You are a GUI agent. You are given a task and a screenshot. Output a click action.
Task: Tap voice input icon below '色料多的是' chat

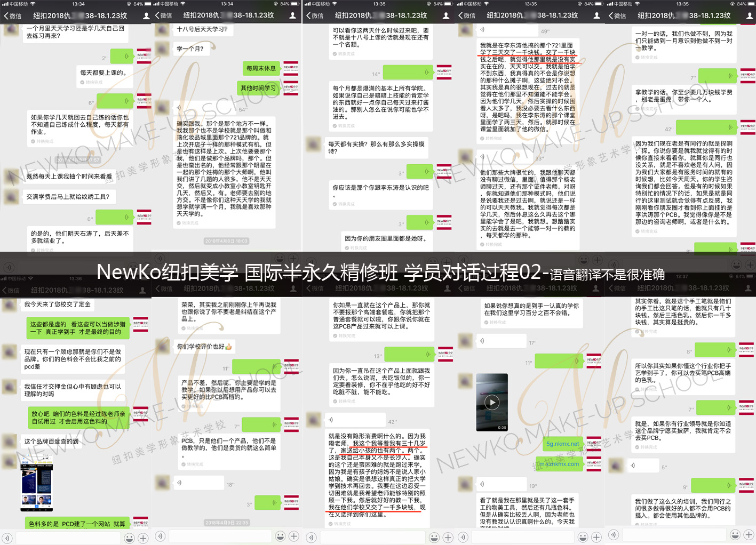(7, 537)
